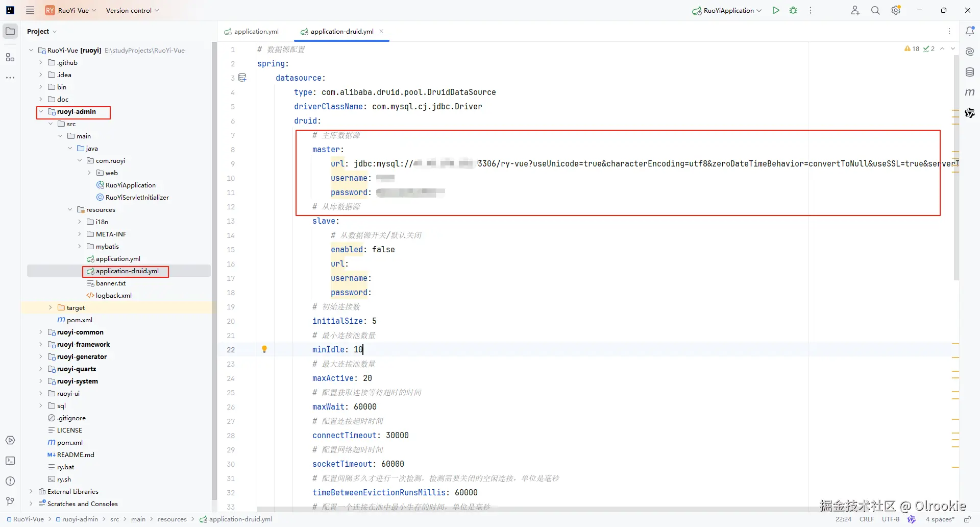The width and height of the screenshot is (980, 527).
Task: Start debugging with the bug icon
Action: click(793, 10)
